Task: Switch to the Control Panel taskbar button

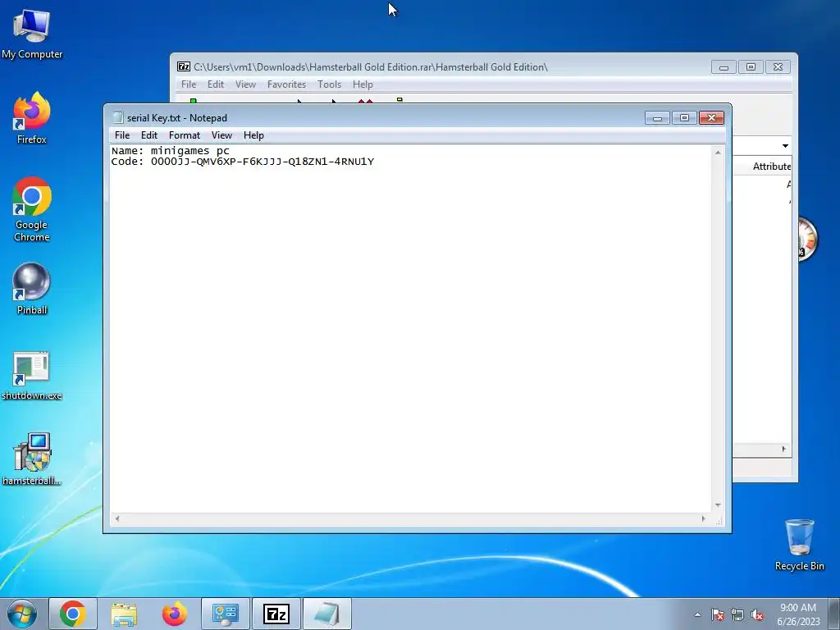Action: tap(226, 614)
